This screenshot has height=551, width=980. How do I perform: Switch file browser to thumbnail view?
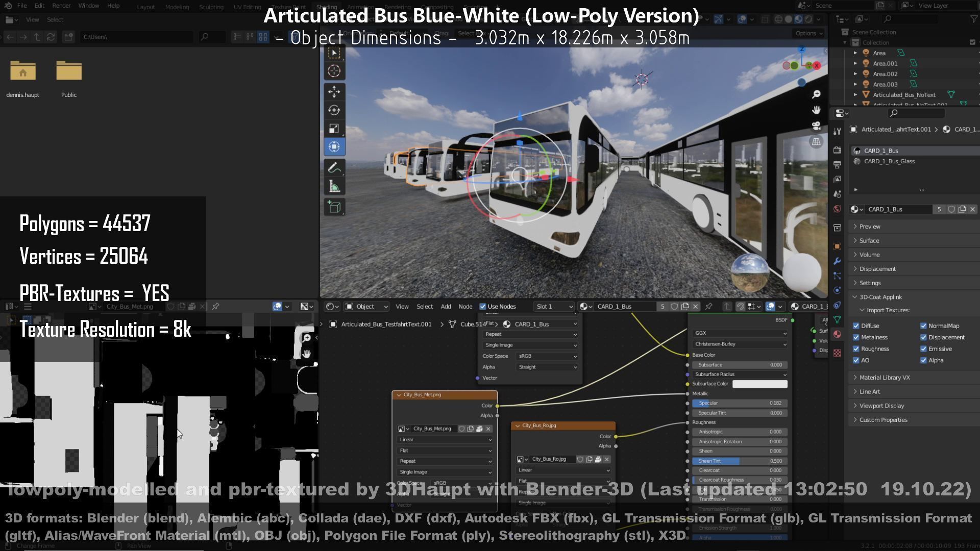click(263, 37)
